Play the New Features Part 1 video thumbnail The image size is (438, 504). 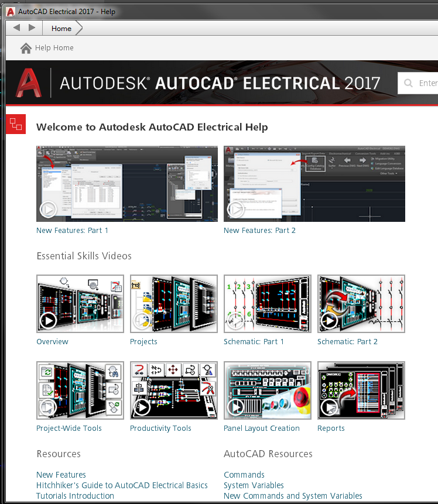click(127, 184)
